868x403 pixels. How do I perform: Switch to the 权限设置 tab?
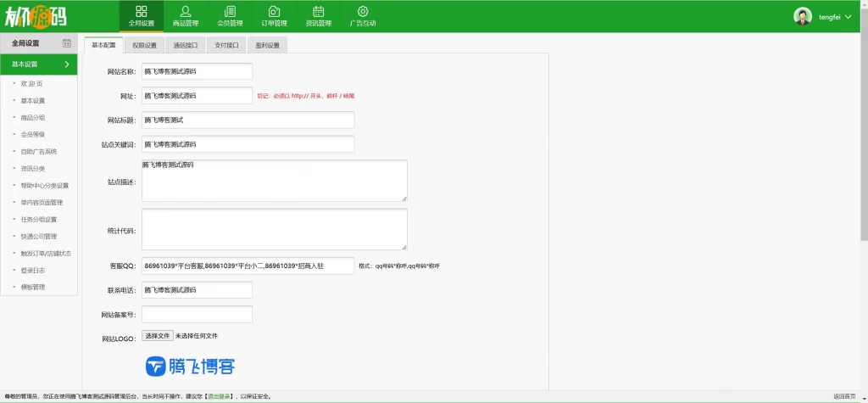[x=144, y=45]
